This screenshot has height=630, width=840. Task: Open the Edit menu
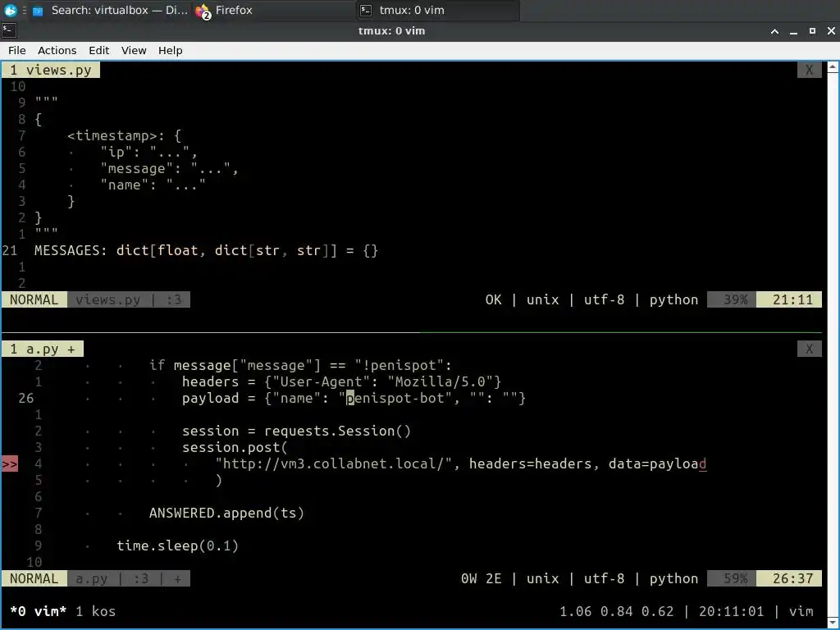point(98,50)
